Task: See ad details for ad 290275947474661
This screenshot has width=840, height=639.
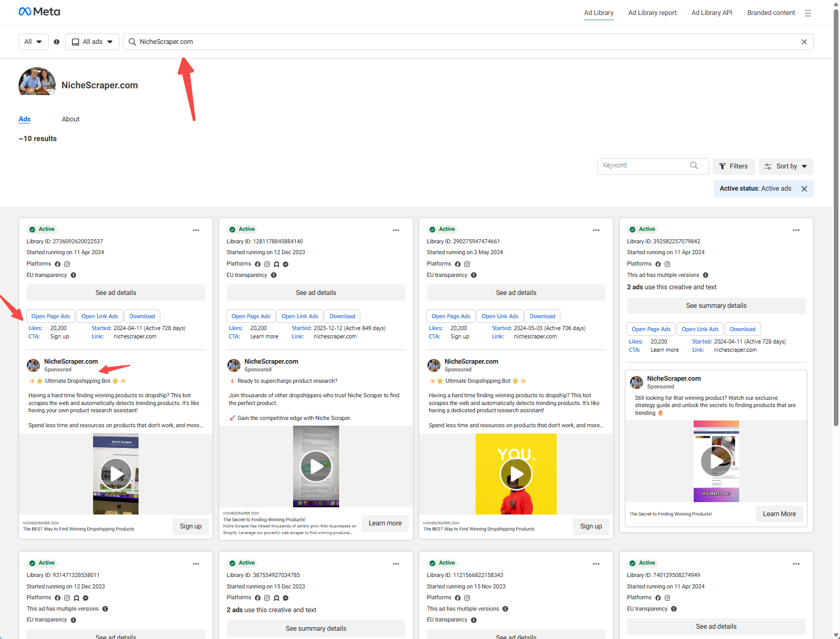Action: point(516,293)
